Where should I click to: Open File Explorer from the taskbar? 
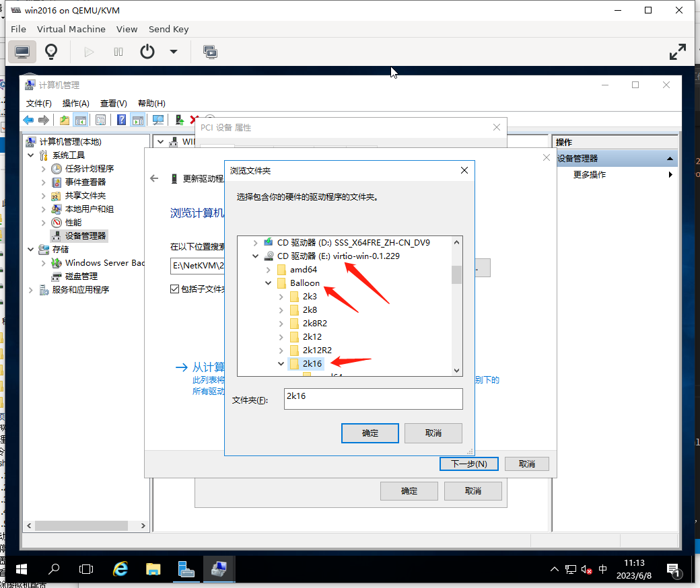pyautogui.click(x=153, y=568)
